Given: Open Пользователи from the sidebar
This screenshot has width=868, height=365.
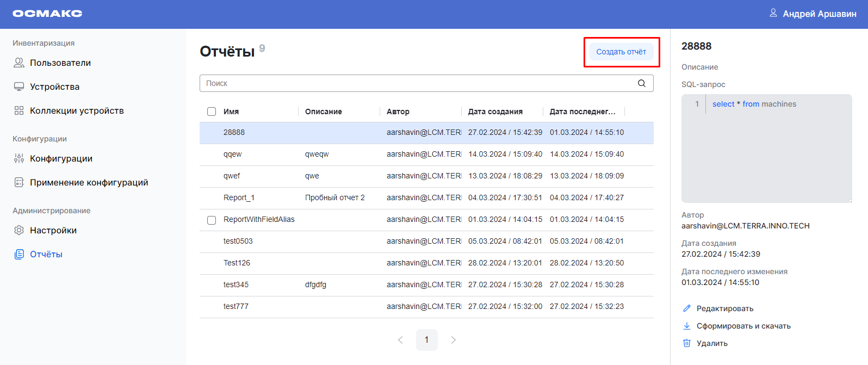Looking at the screenshot, I should [60, 63].
